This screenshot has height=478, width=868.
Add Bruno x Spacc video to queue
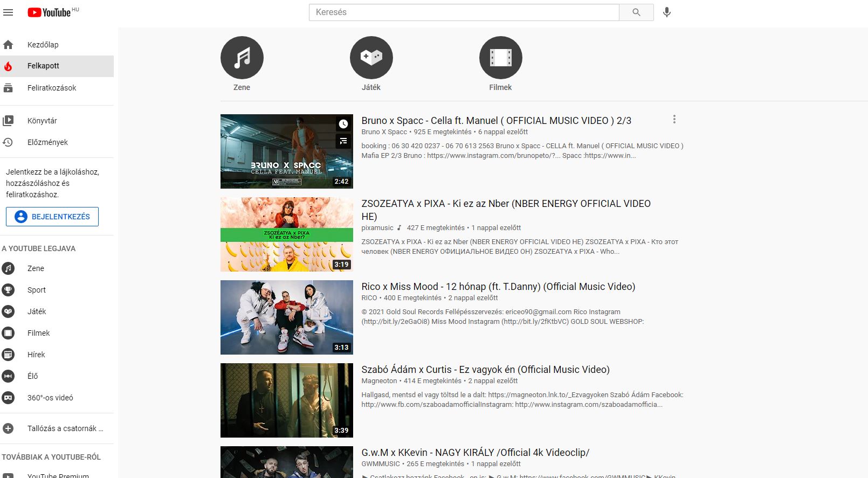pyautogui.click(x=343, y=141)
